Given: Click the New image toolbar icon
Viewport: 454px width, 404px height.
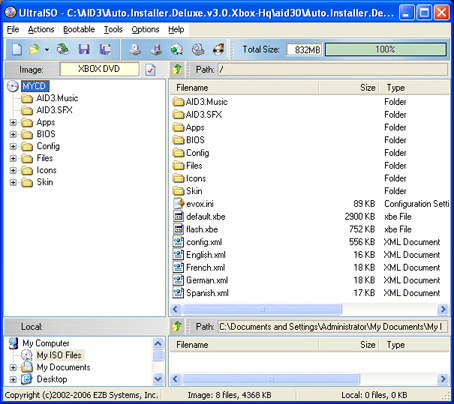Looking at the screenshot, I should pos(17,50).
